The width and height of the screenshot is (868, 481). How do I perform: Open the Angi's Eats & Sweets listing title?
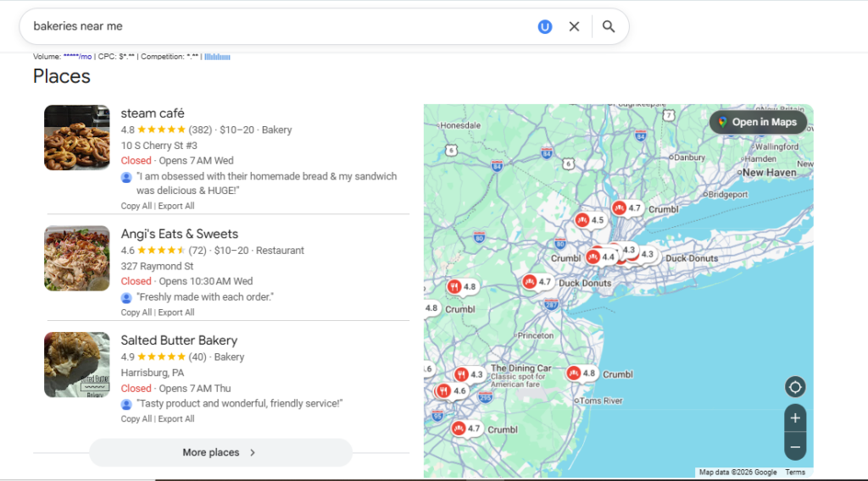point(180,234)
